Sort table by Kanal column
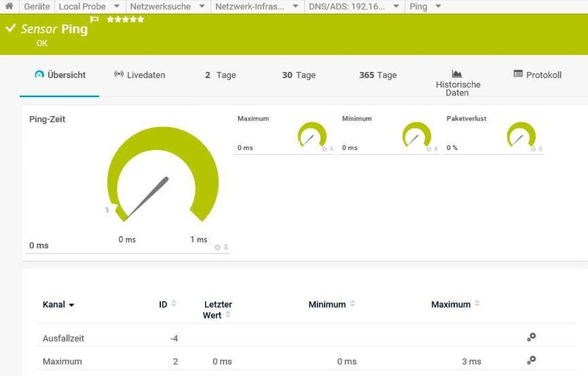The width and height of the screenshot is (588, 376). 59,305
